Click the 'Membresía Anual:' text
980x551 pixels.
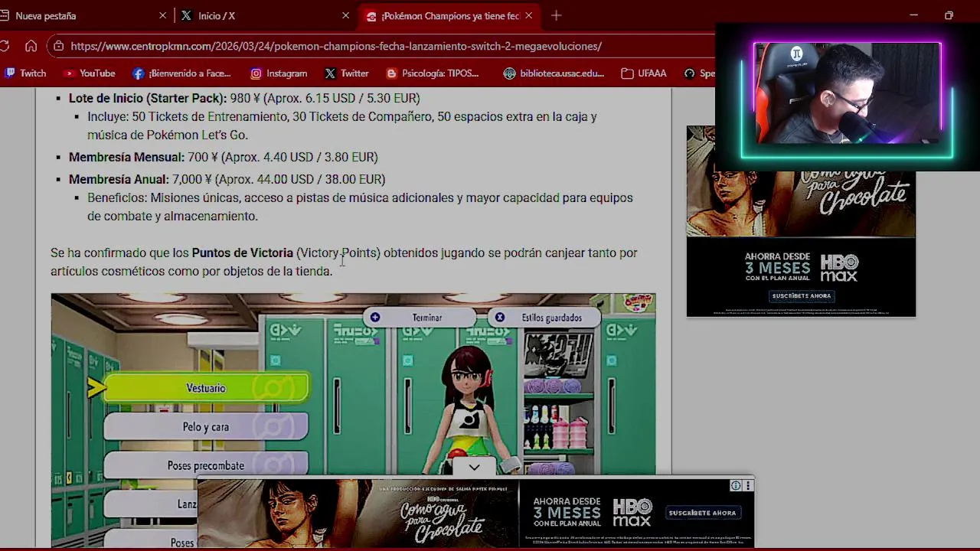tap(119, 179)
